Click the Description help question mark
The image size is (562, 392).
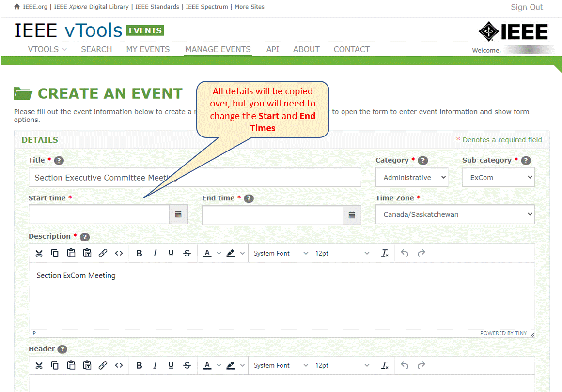pos(85,237)
